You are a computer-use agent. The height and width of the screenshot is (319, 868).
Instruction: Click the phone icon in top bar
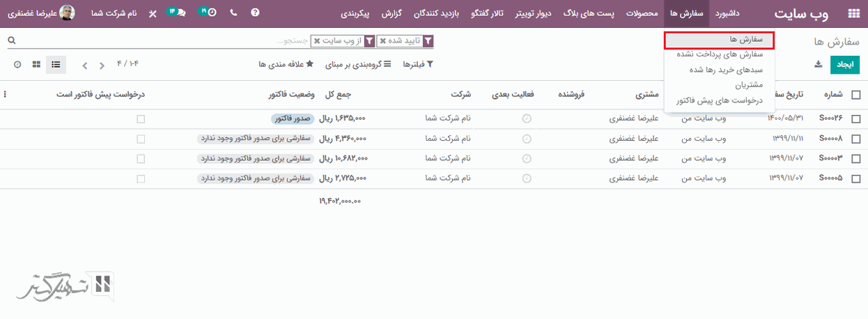coord(233,13)
